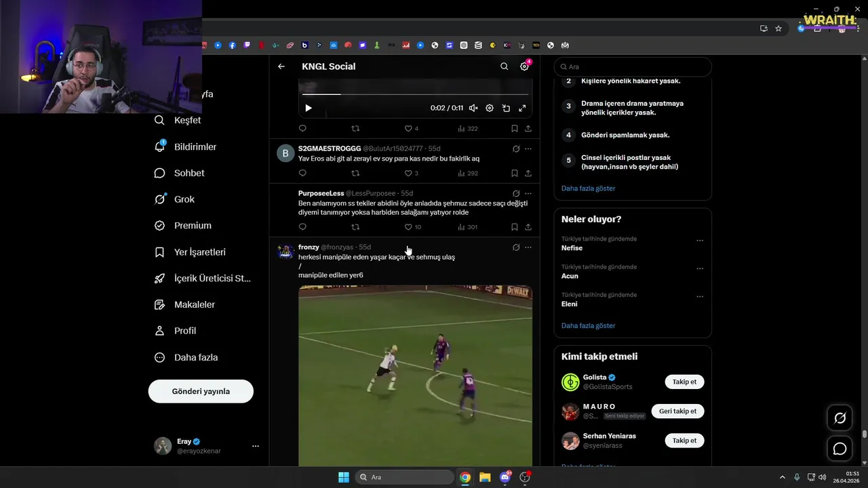Bookmark the top video post
The height and width of the screenshot is (488, 868).
(x=515, y=128)
